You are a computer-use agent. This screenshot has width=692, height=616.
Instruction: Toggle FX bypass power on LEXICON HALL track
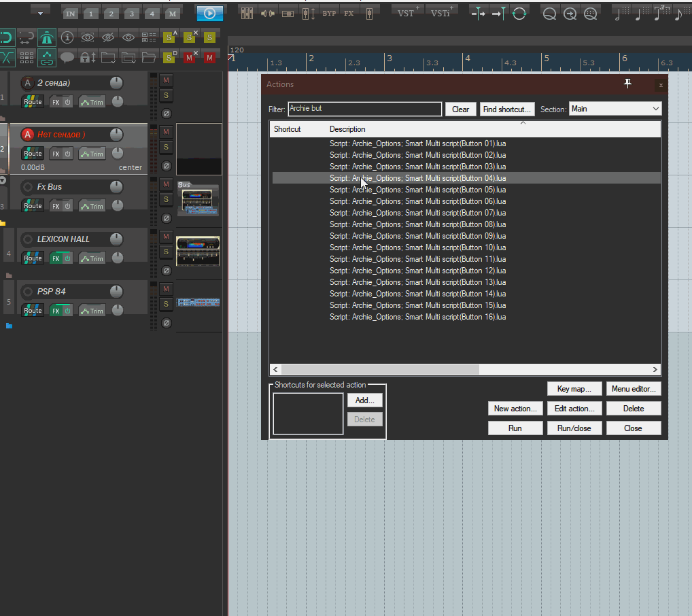click(x=67, y=258)
